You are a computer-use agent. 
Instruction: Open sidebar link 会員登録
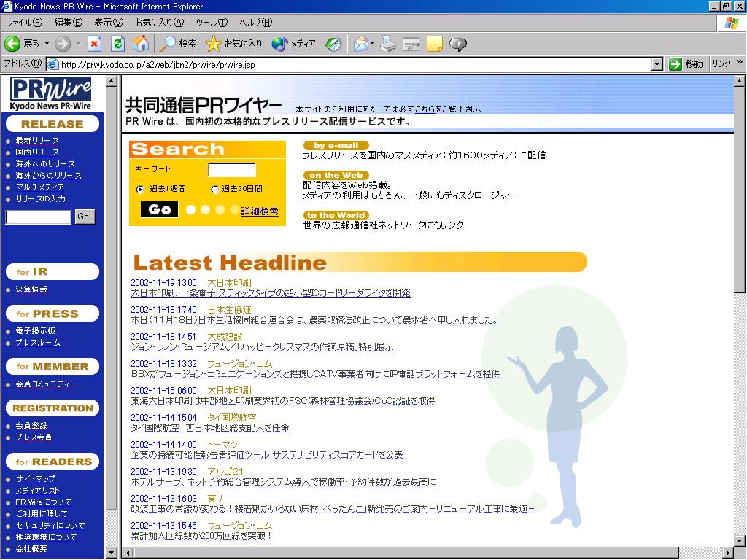coord(31,426)
